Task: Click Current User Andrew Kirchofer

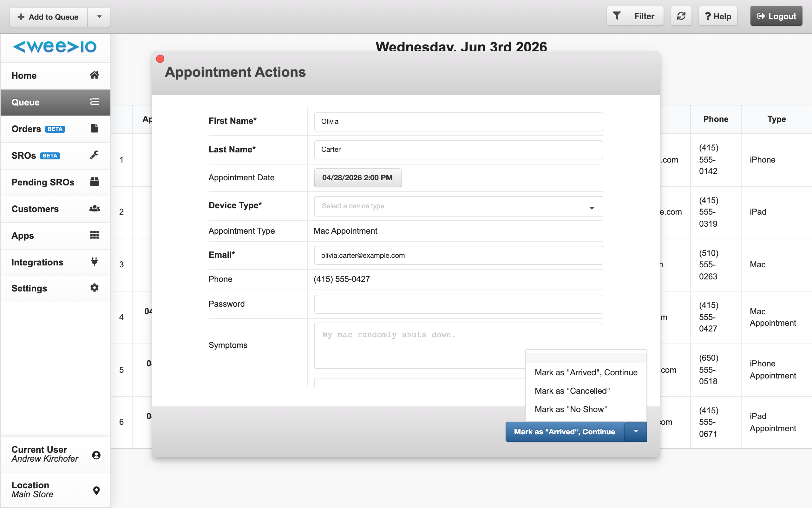Action: click(x=56, y=454)
